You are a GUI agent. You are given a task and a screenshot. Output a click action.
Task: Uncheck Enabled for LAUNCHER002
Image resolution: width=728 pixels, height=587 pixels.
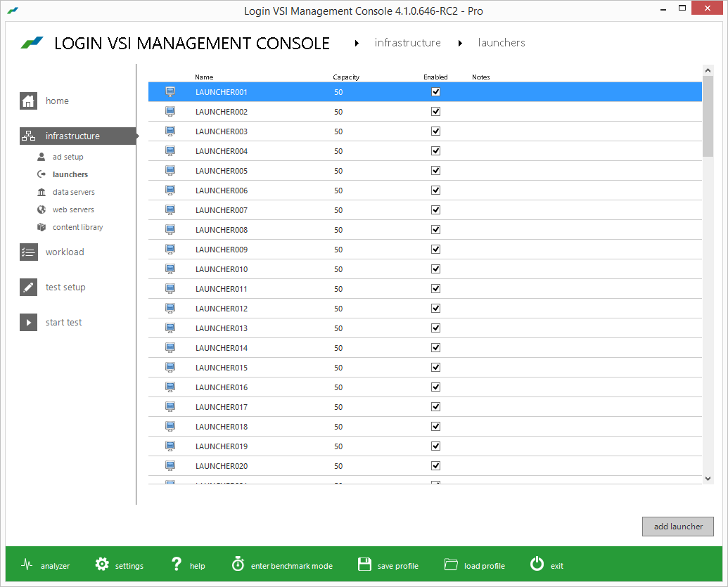pos(435,111)
